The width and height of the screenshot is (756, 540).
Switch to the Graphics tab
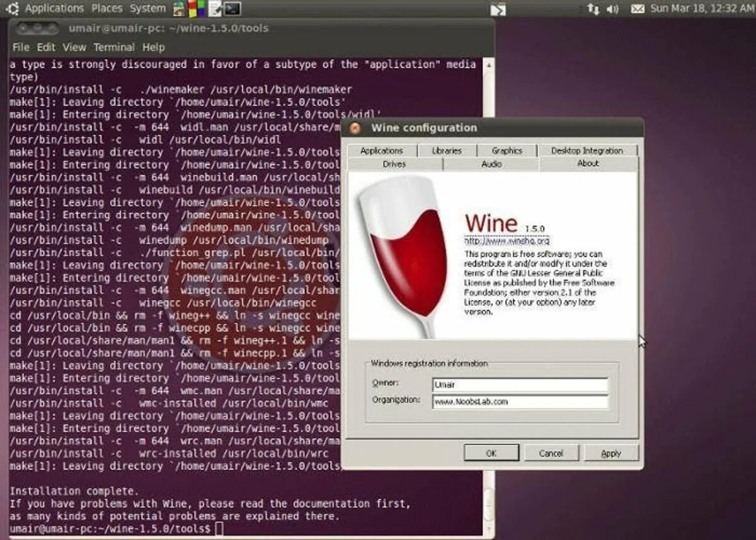coord(507,151)
